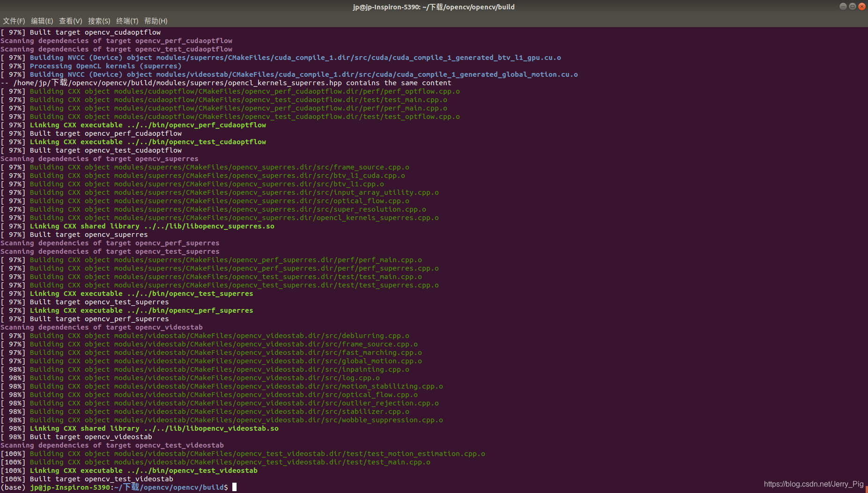The height and width of the screenshot is (493, 868).
Task: Click 'Built target opencv_superres' line
Action: click(x=74, y=235)
